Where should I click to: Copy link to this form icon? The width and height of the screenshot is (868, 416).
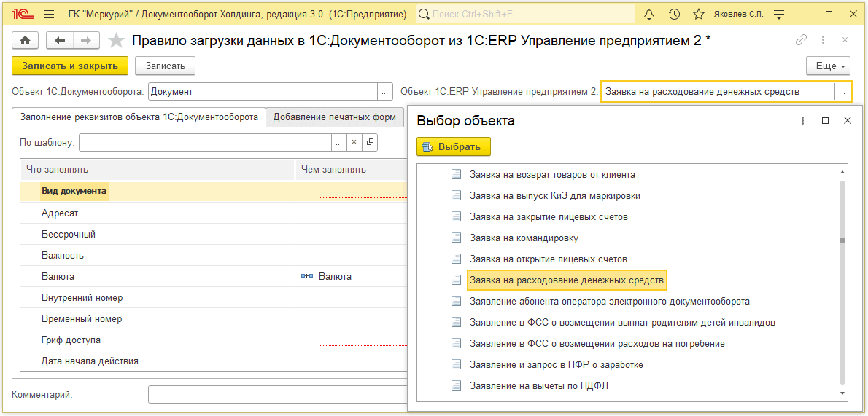[x=801, y=40]
